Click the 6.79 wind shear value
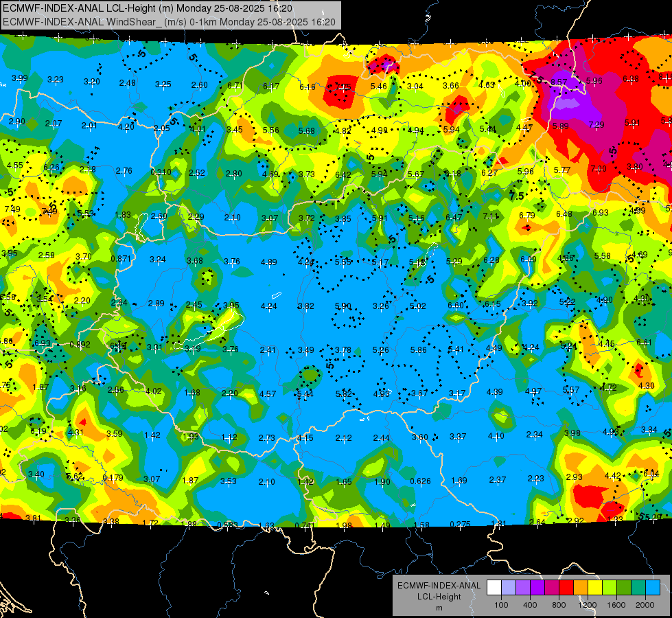672x618 pixels. (x=526, y=215)
